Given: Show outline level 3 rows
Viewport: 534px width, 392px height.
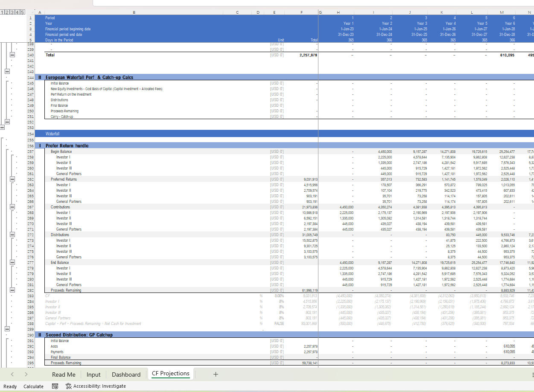Looking at the screenshot, I should tap(12, 12).
